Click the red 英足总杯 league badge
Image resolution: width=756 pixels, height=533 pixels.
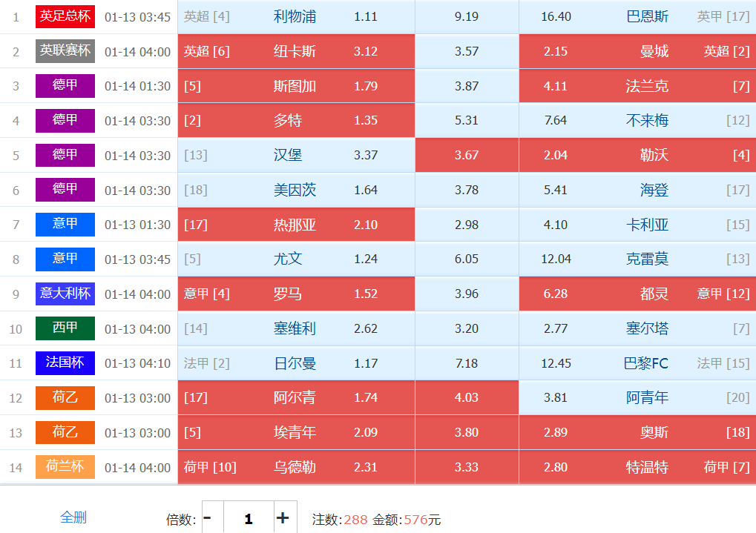click(65, 16)
